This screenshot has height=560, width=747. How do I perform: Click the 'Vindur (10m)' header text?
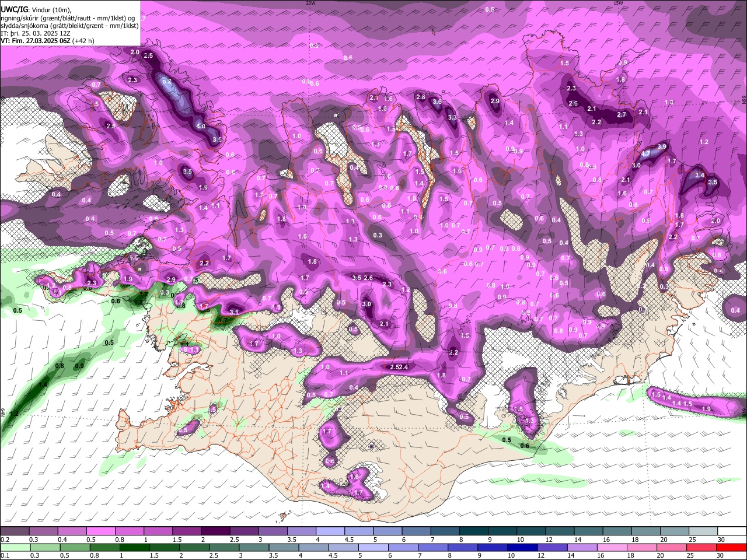[x=51, y=10]
